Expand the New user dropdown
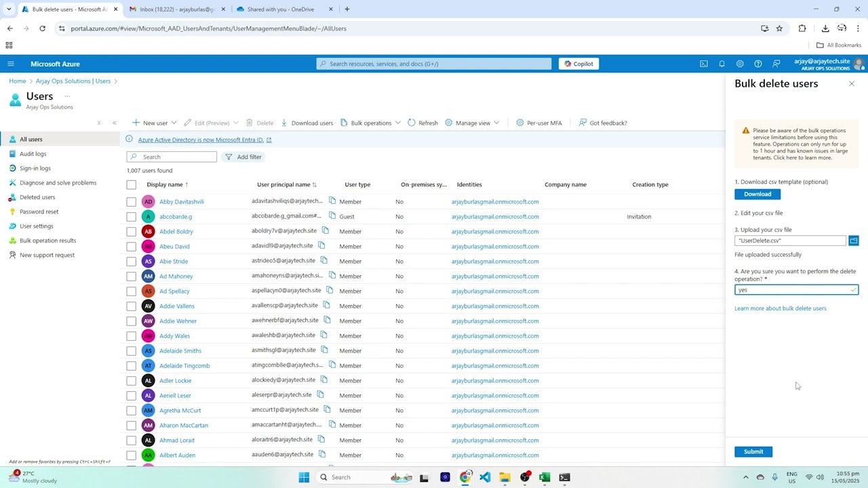 click(x=174, y=123)
